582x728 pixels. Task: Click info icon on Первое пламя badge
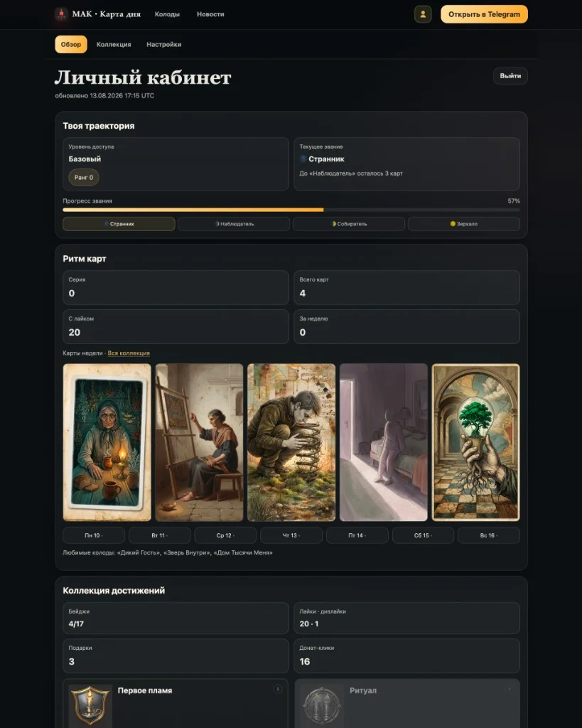click(x=278, y=689)
